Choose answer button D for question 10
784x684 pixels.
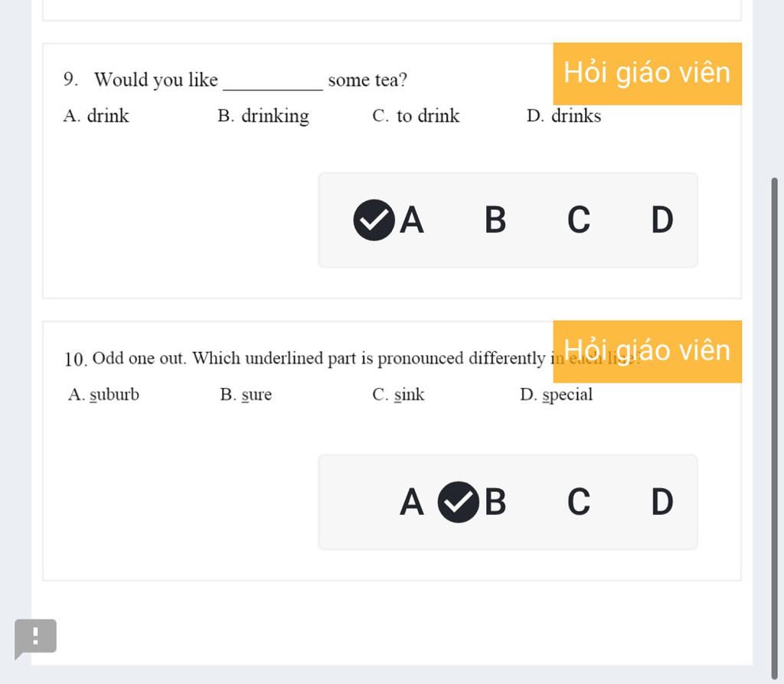[662, 503]
